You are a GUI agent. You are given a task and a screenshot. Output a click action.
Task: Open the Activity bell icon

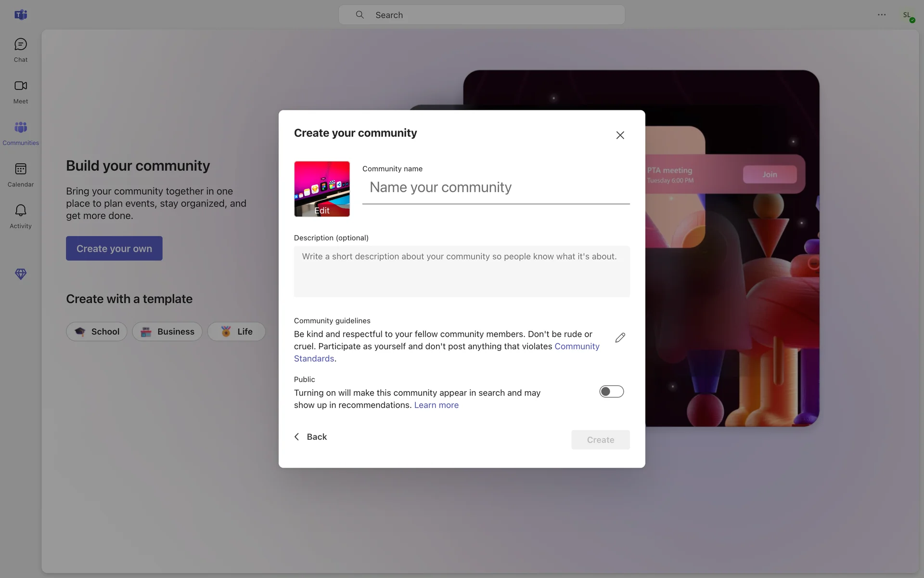click(21, 216)
